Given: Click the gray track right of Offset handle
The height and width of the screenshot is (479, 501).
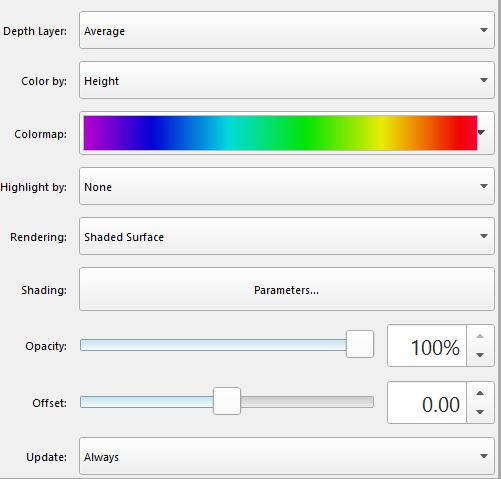Looking at the screenshot, I should (x=307, y=402).
